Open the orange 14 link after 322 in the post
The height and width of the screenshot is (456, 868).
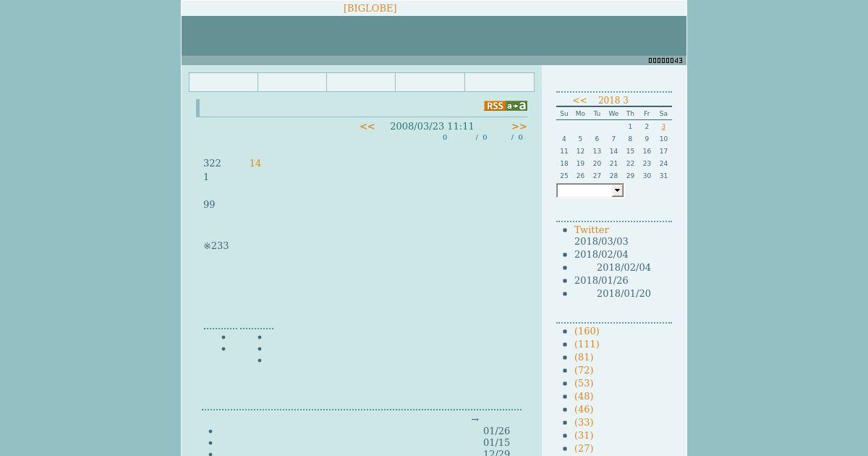(255, 164)
